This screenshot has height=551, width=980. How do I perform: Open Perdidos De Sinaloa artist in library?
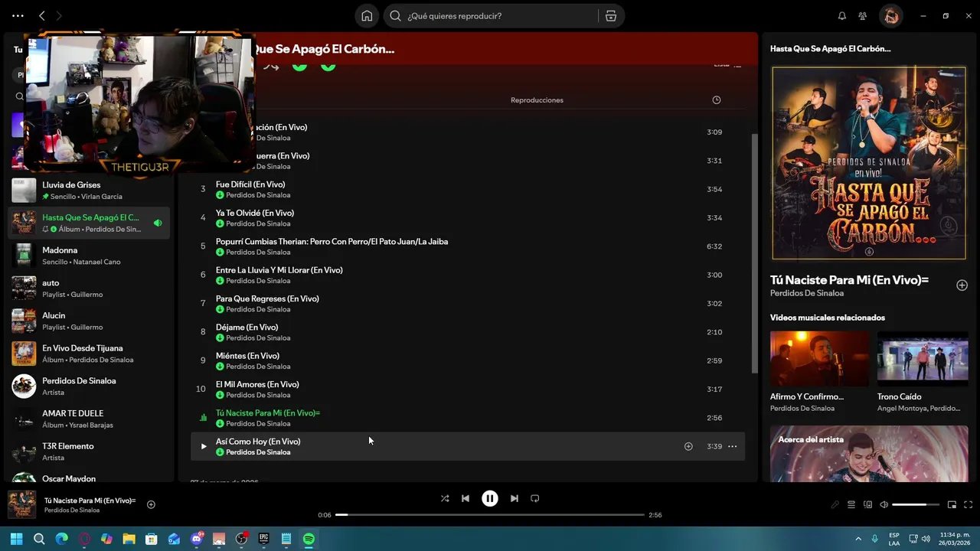click(x=89, y=386)
